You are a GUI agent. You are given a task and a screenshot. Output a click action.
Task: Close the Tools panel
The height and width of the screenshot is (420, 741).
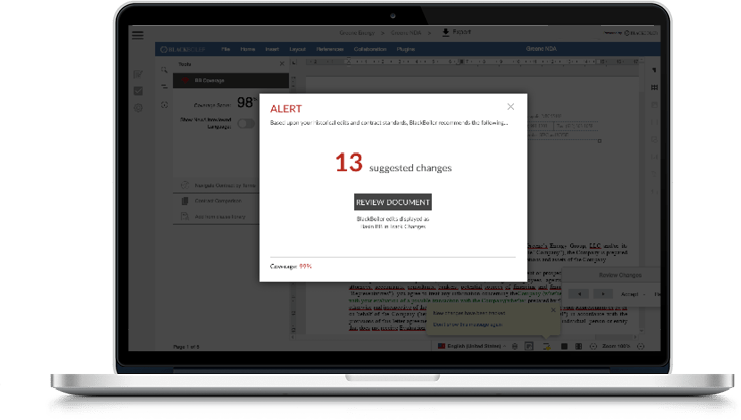[282, 64]
